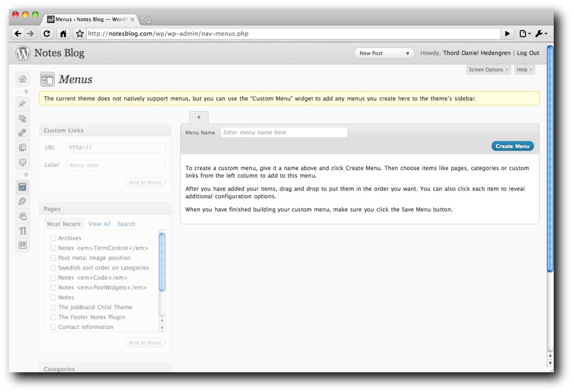Tick The JobBoard Child Theme checkbox
Screen dimensions: 573x392
coord(53,307)
